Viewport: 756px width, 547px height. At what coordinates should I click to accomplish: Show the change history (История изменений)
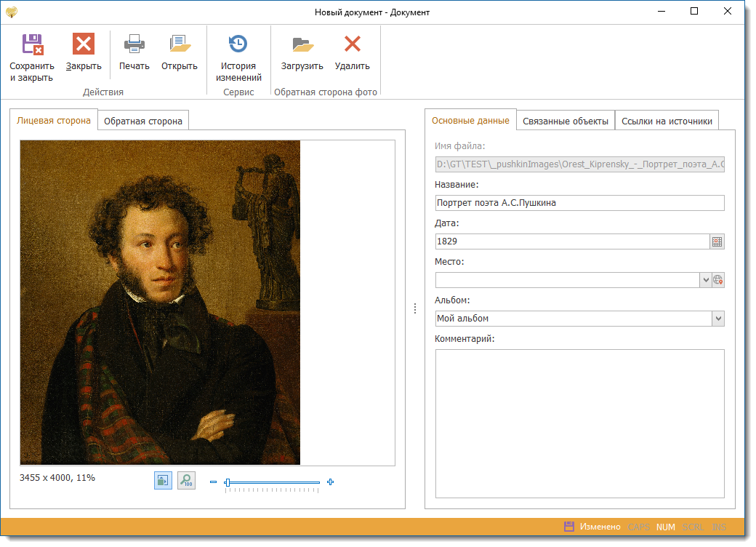point(238,45)
